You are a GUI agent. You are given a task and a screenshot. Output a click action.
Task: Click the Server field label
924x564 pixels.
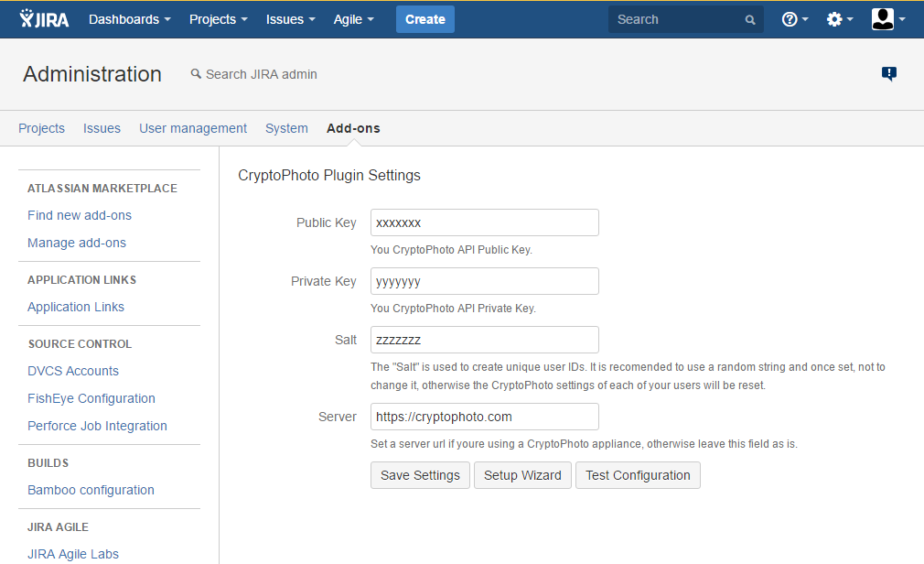pos(338,417)
